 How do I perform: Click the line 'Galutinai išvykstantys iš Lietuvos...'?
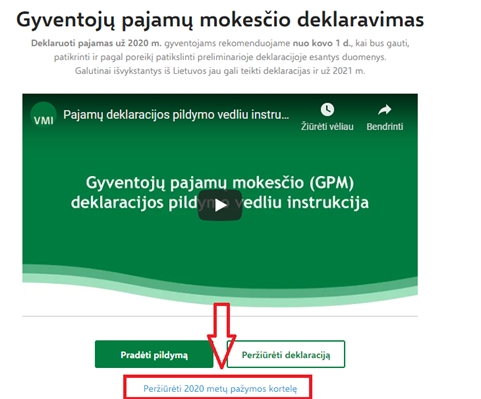tap(220, 71)
